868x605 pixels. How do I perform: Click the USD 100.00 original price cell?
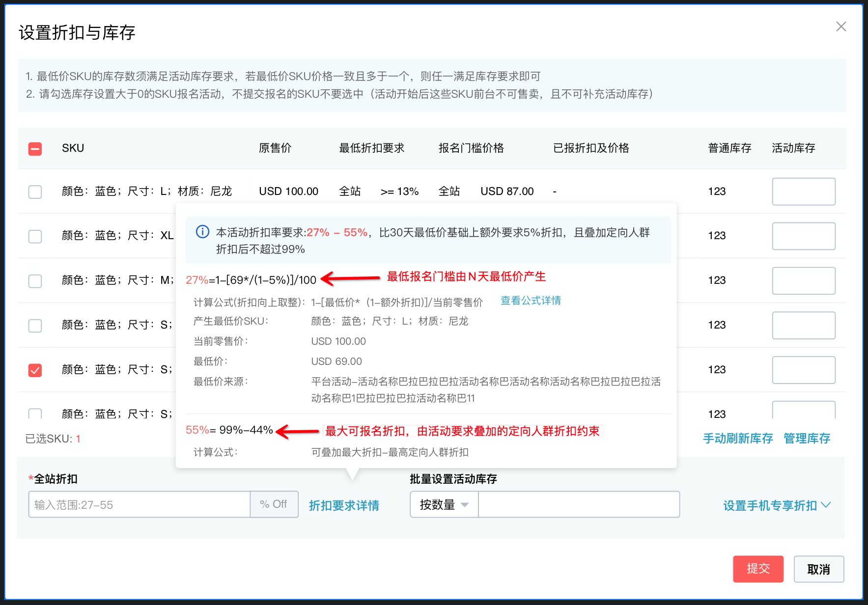point(288,191)
